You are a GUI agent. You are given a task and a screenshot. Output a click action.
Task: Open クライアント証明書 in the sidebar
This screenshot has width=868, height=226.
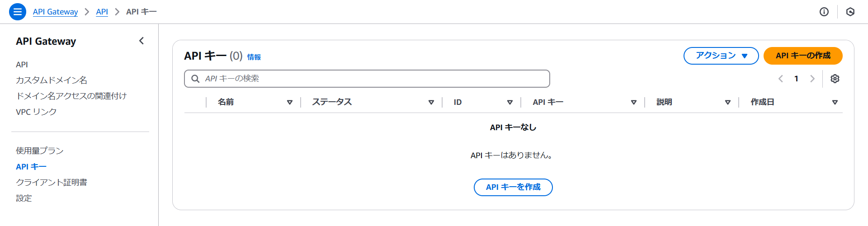coord(52,183)
